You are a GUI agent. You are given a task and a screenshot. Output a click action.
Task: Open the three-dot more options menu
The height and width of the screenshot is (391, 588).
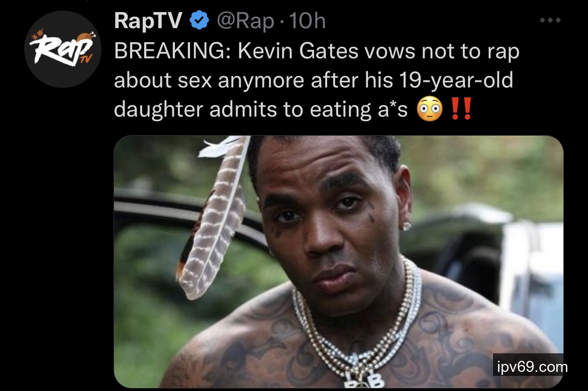tap(550, 20)
